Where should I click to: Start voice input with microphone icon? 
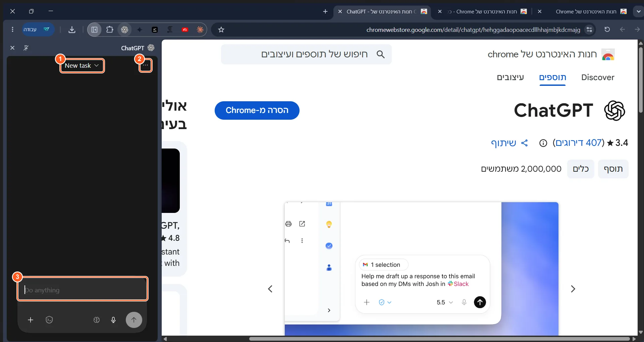point(113,320)
